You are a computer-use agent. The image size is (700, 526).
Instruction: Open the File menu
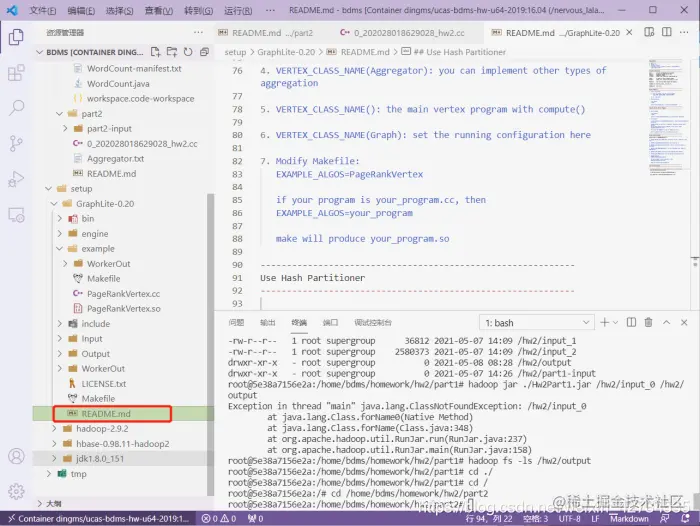42,10
